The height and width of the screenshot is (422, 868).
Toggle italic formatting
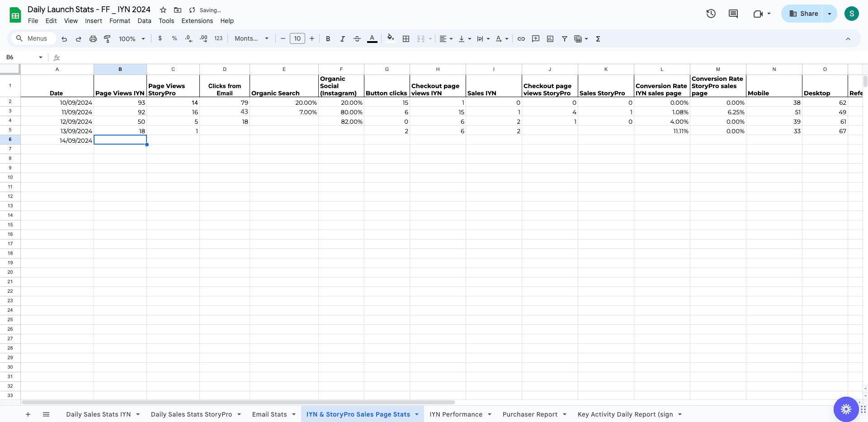343,39
